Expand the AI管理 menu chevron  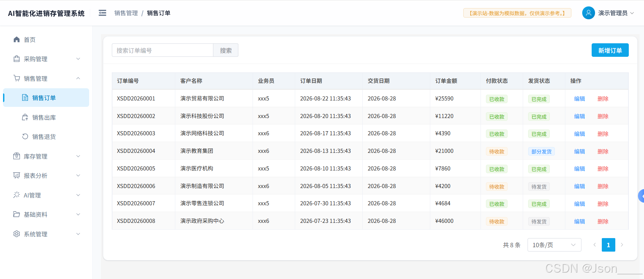tap(78, 195)
